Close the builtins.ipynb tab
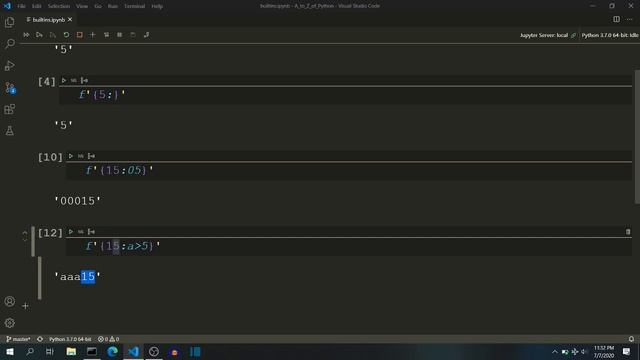640x360 pixels. tap(70, 20)
